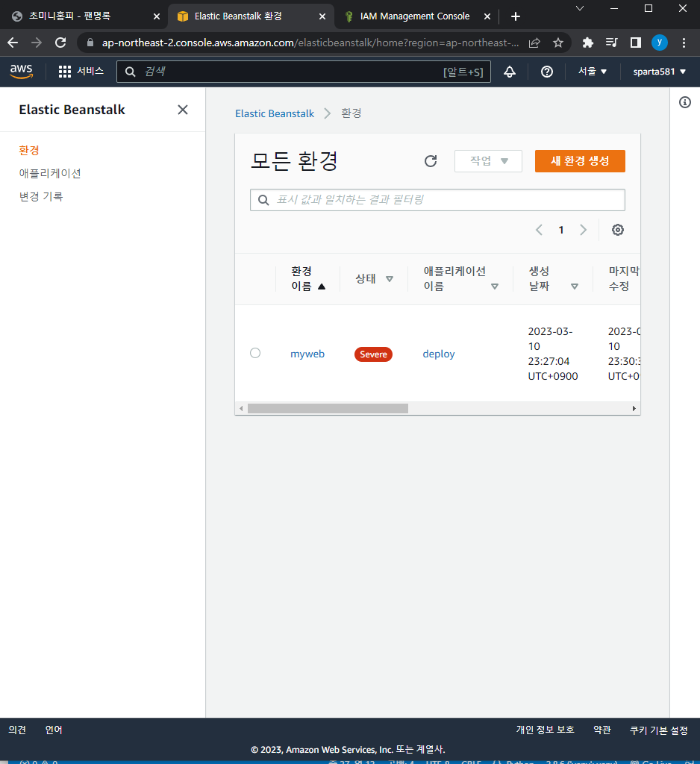Image resolution: width=700 pixels, height=764 pixels.
Task: Open the deploy application link
Action: 438,354
